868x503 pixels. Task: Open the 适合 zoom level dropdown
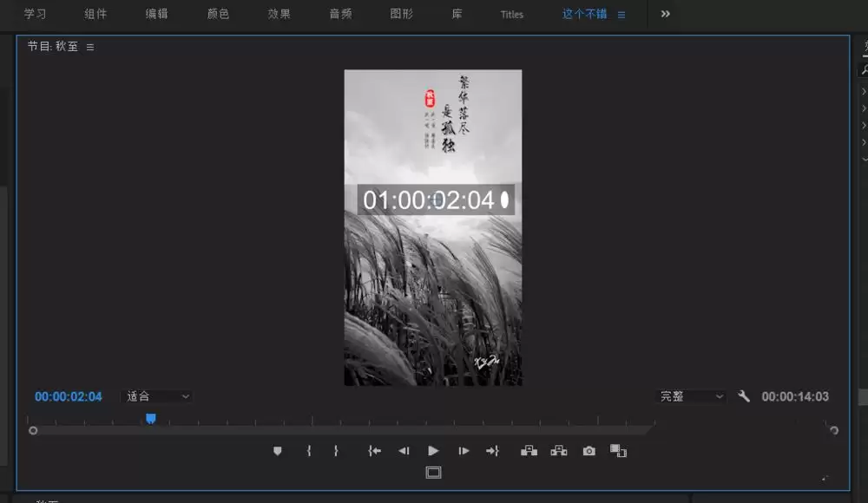157,396
